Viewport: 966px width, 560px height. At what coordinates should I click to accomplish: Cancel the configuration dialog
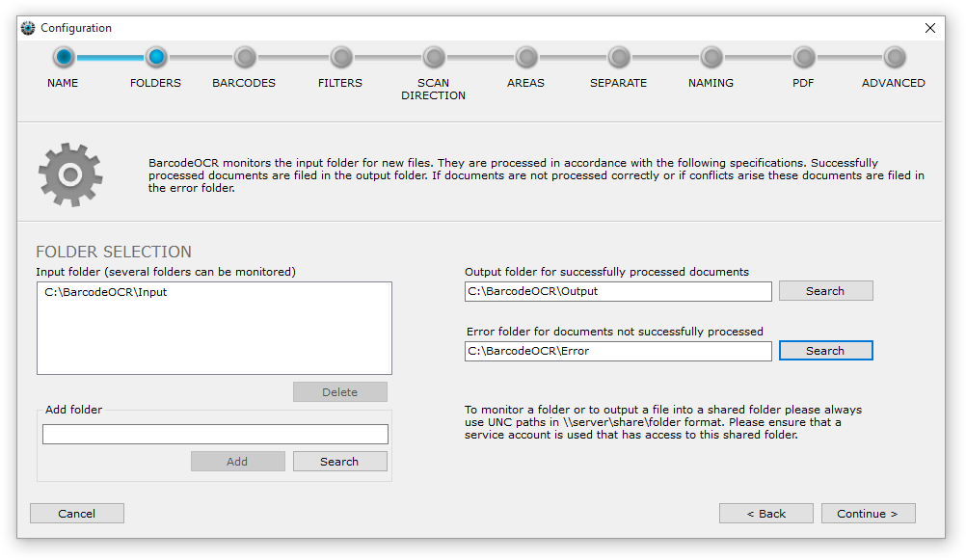pyautogui.click(x=77, y=513)
